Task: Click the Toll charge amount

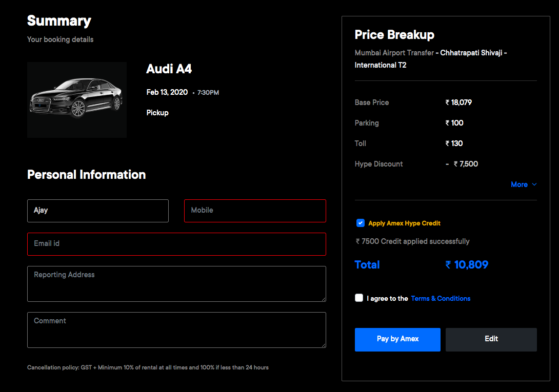Action: [453, 143]
